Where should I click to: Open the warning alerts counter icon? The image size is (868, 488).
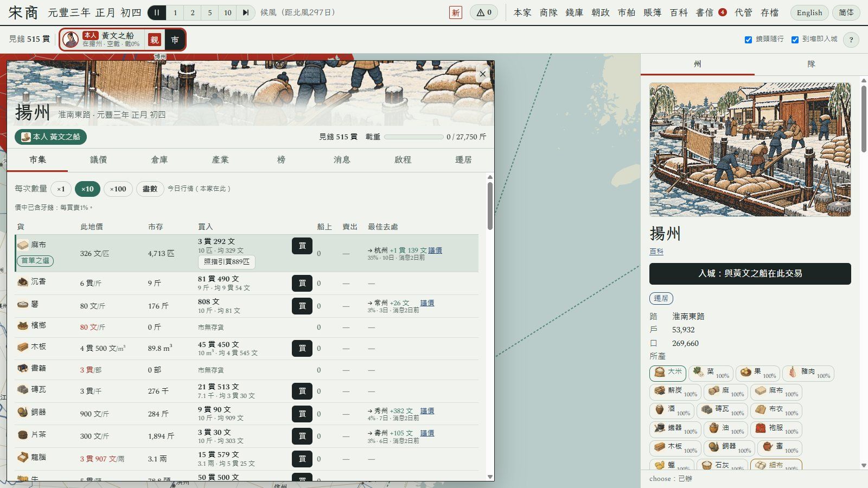pyautogui.click(x=484, y=12)
